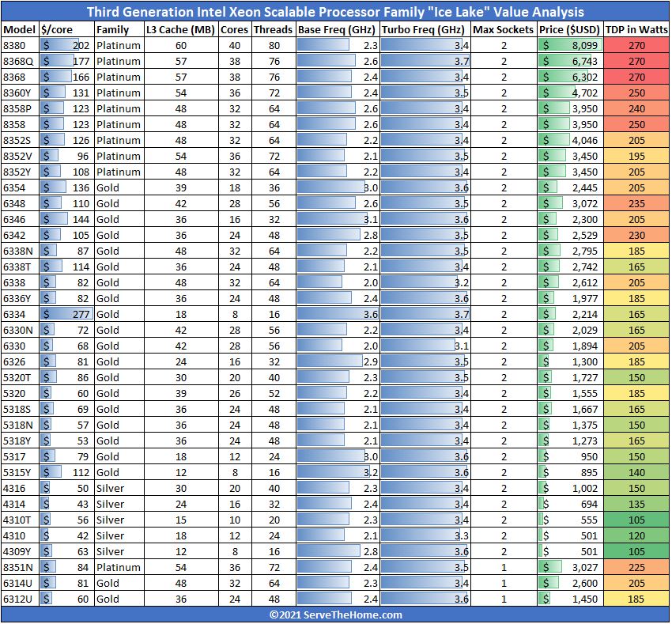The image size is (672, 624).
Task: Select the 8368Q model cell
Action: [20, 62]
